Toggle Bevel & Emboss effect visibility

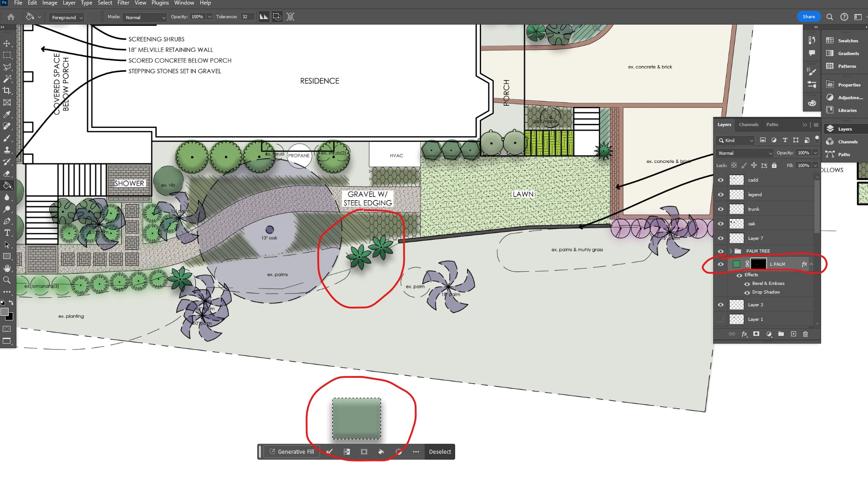(x=747, y=284)
